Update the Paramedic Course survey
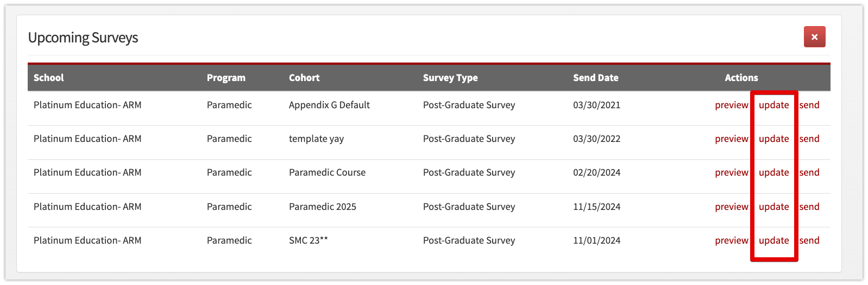The height and width of the screenshot is (285, 868). coord(773,172)
